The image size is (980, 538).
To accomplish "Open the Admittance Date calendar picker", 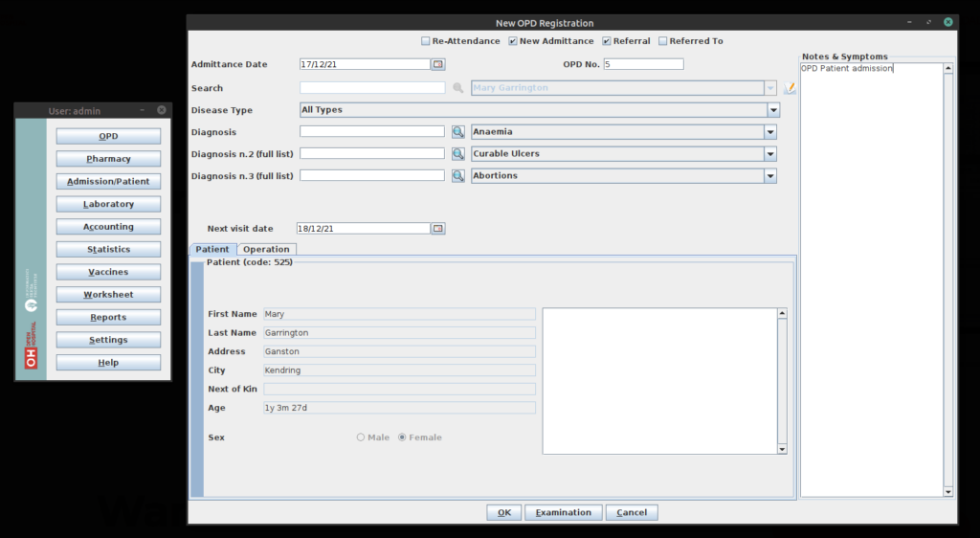I will [438, 64].
